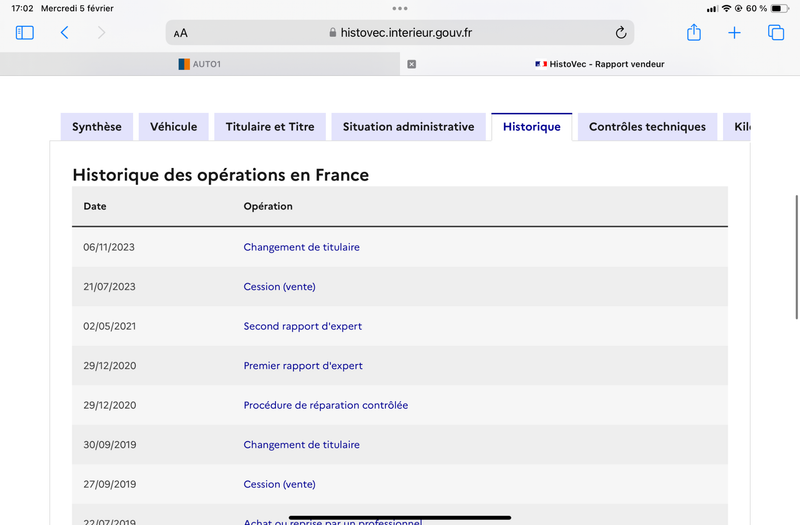Tap the home indicator bar

(400, 517)
